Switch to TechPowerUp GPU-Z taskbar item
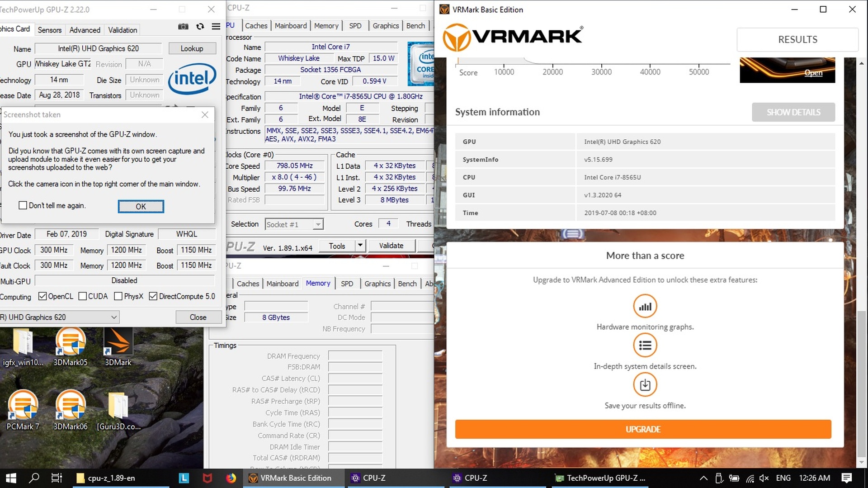The width and height of the screenshot is (868, 488). [601, 478]
